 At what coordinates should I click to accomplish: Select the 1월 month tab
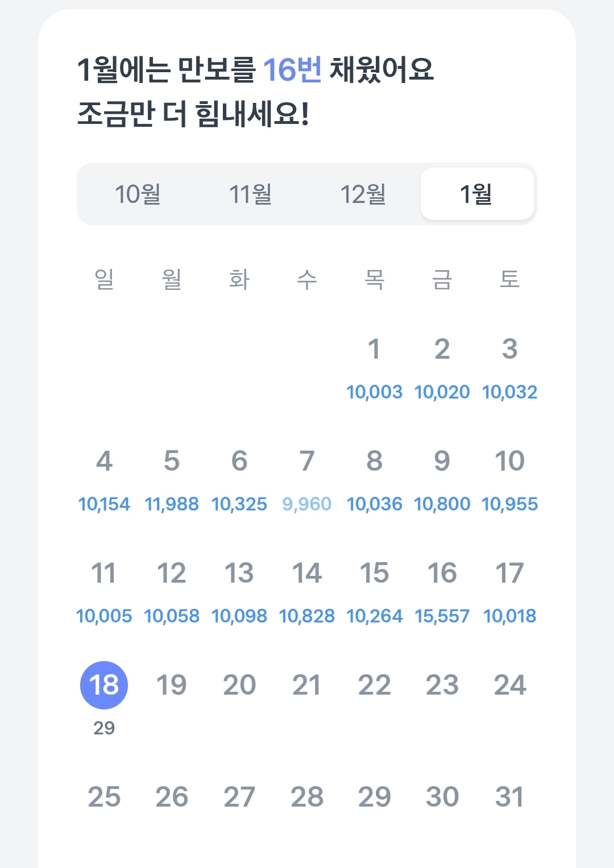coord(477,194)
